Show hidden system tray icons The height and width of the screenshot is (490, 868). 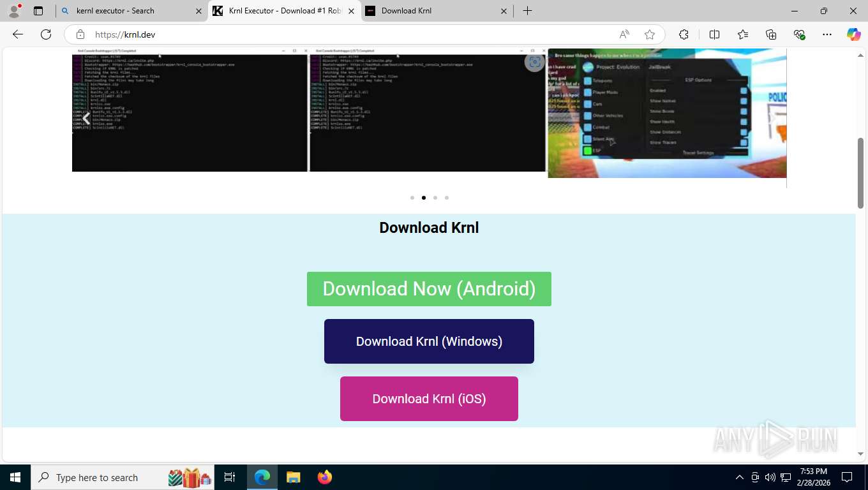pos(740,477)
